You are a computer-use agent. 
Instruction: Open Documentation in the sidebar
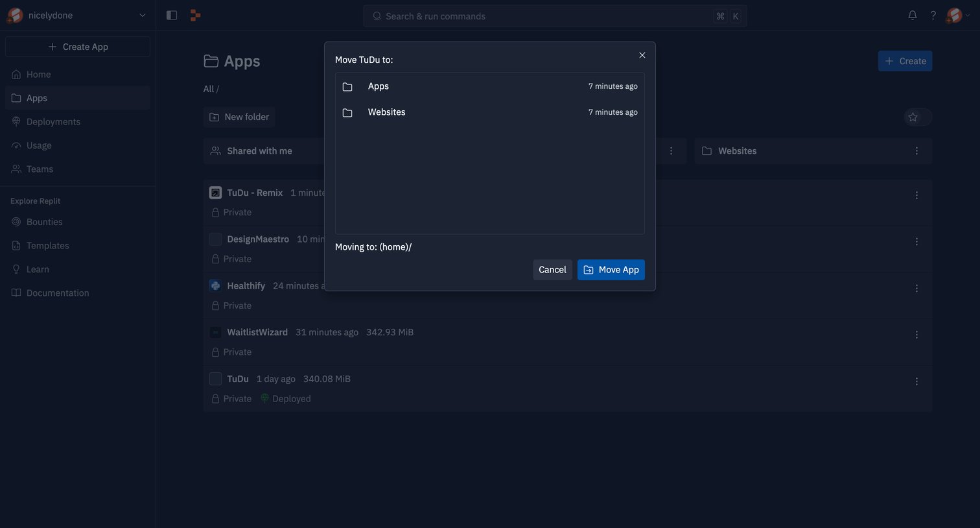78,293
